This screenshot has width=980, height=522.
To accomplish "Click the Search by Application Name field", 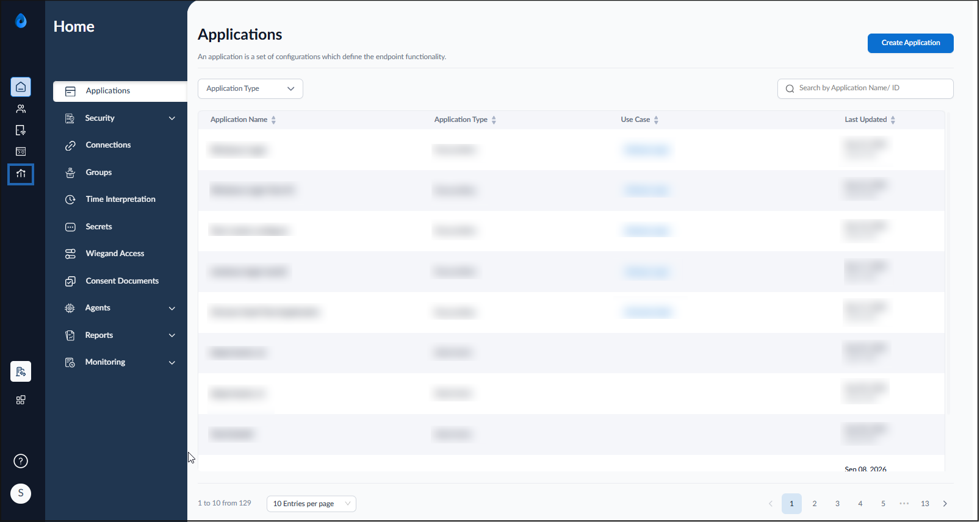I will coord(865,88).
